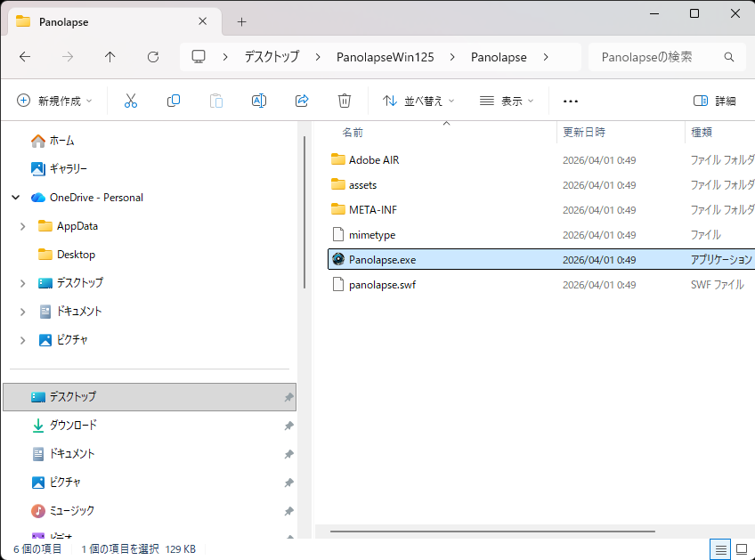The width and height of the screenshot is (755, 560).
Task: Open the see more options menu
Action: click(571, 101)
